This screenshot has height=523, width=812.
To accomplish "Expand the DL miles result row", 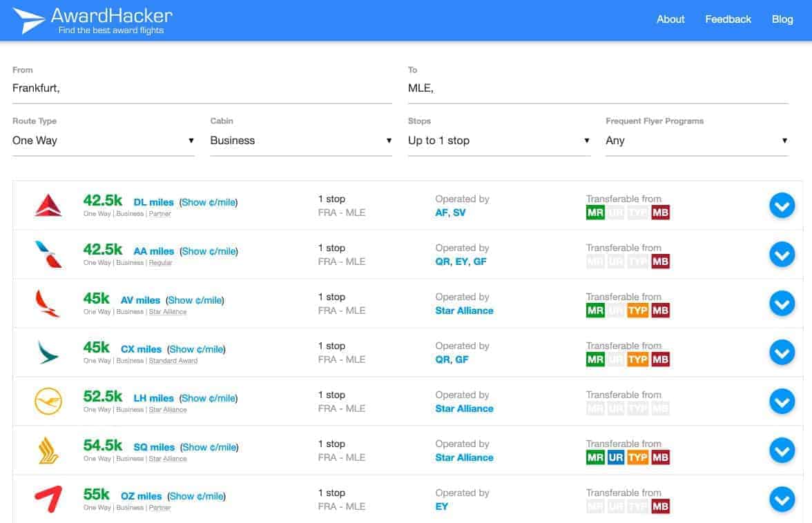I will pyautogui.click(x=782, y=205).
